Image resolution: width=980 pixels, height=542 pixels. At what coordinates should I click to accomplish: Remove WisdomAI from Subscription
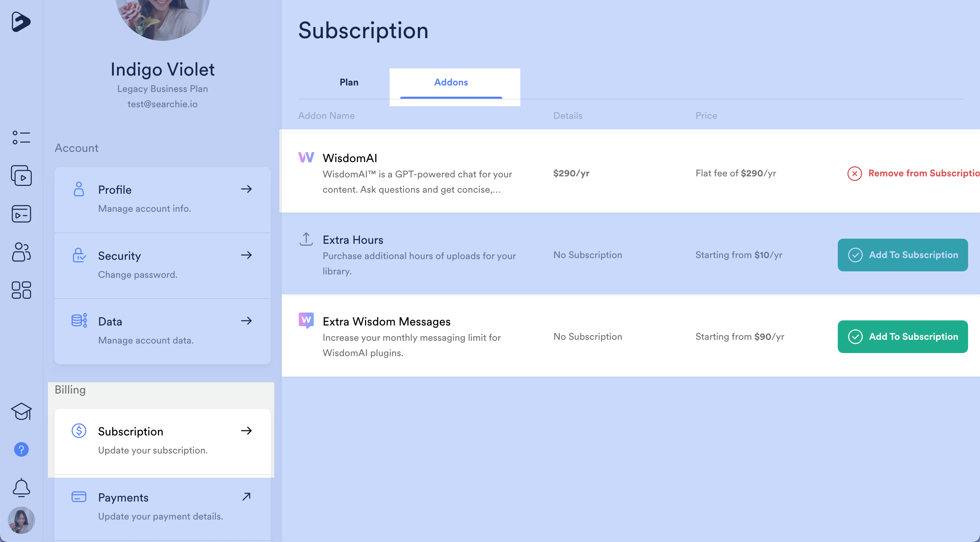coord(913,174)
